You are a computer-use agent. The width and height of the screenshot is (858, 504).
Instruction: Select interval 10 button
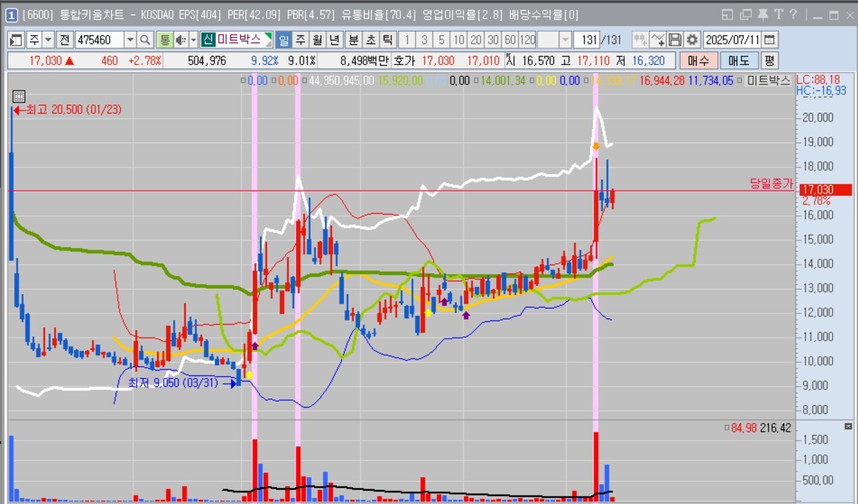click(458, 40)
